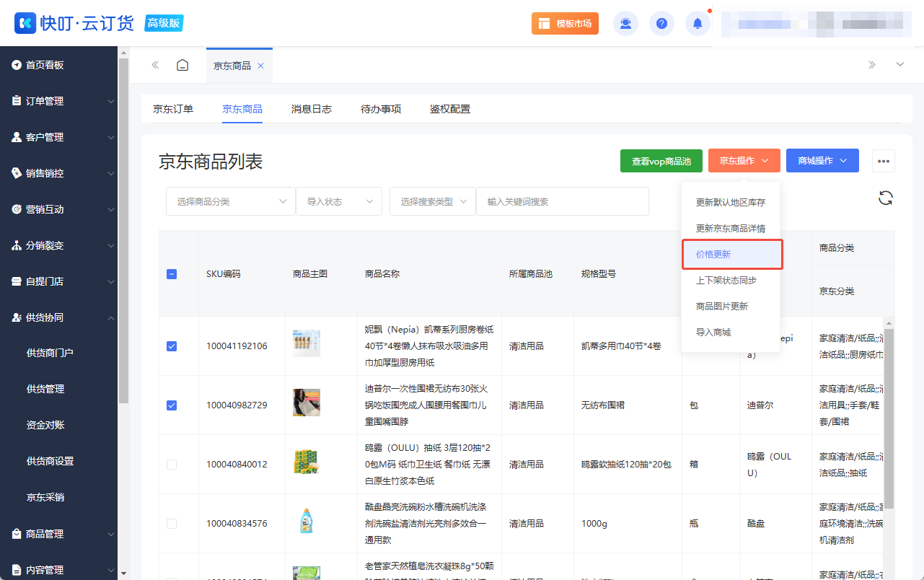The width and height of the screenshot is (924, 580).
Task: Click the 分销裂变 hierarchy icon
Action: click(x=16, y=245)
